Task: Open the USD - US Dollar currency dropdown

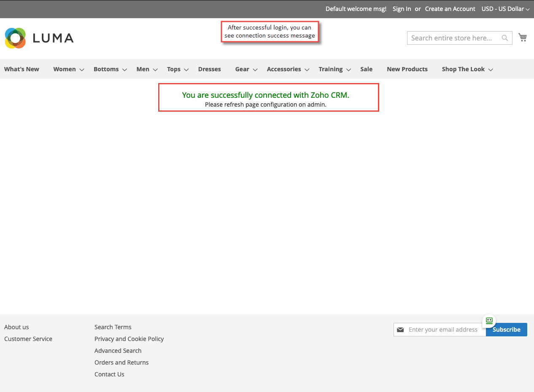Action: coord(505,9)
